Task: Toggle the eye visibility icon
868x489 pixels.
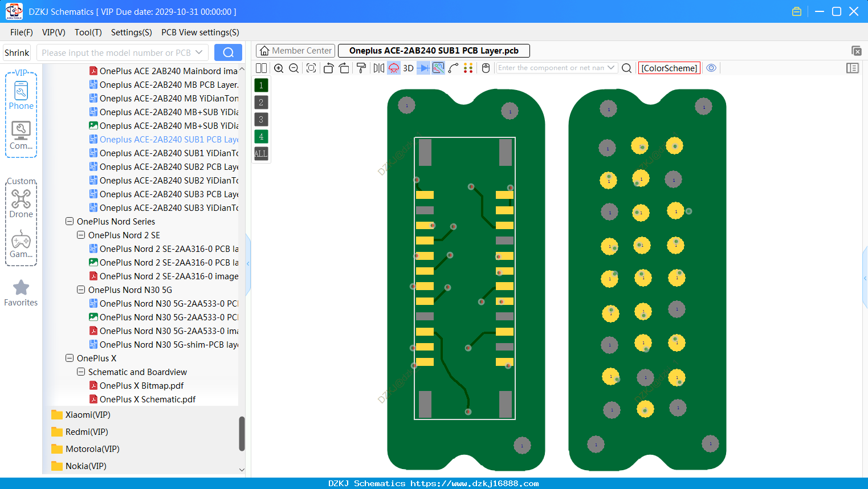Action: coord(711,68)
